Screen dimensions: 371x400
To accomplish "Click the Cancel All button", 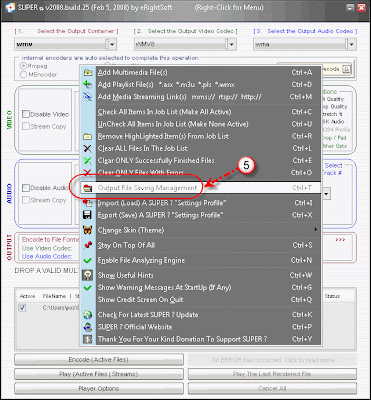I will click(x=272, y=389).
